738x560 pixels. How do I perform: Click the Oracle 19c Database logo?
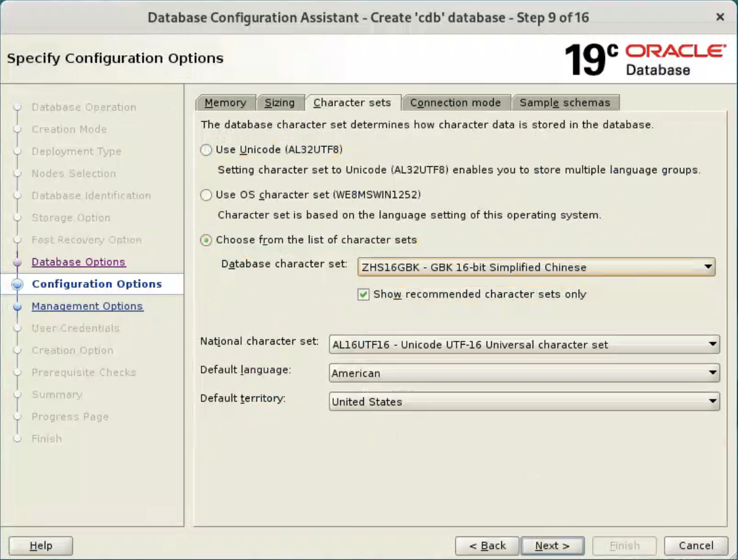click(645, 59)
